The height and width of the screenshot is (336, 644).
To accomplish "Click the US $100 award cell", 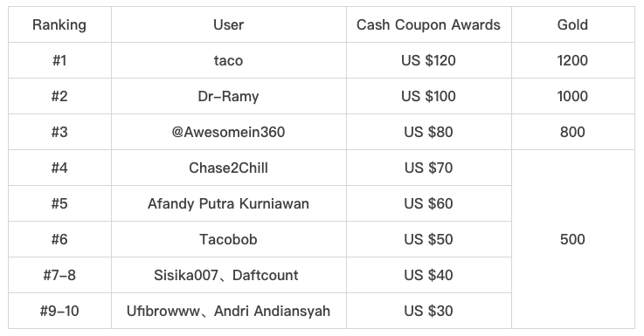I will 428,96.
